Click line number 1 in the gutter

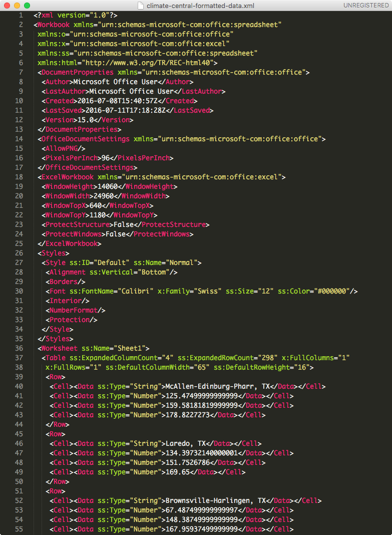pos(21,15)
